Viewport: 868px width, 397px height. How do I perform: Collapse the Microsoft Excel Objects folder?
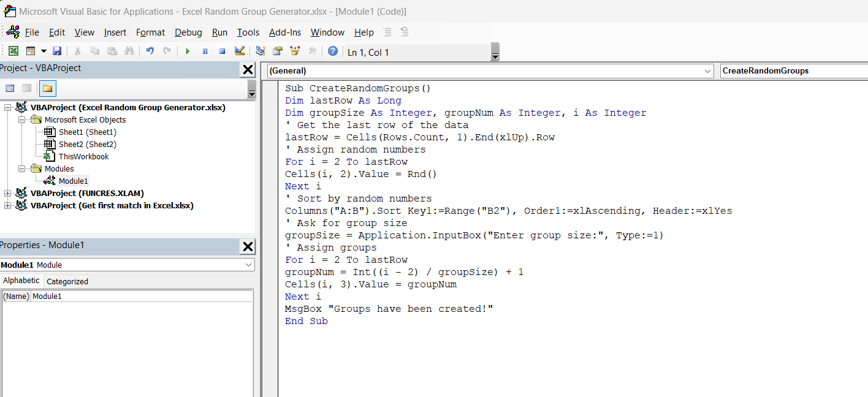(x=21, y=120)
